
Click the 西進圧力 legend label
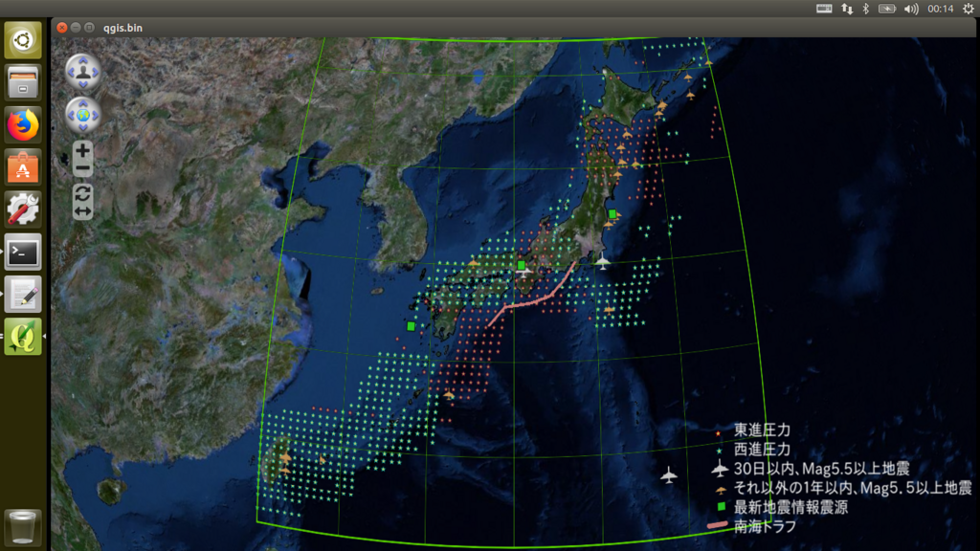(x=762, y=450)
